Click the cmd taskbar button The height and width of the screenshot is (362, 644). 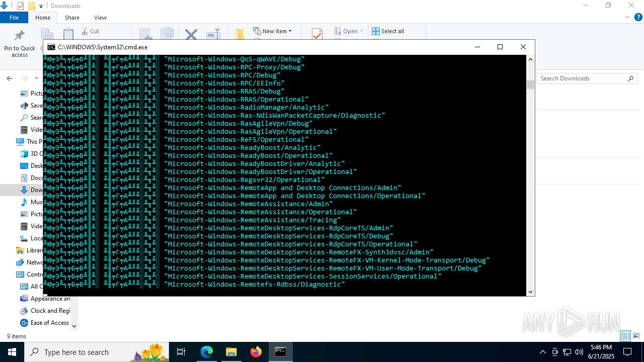tap(280, 352)
